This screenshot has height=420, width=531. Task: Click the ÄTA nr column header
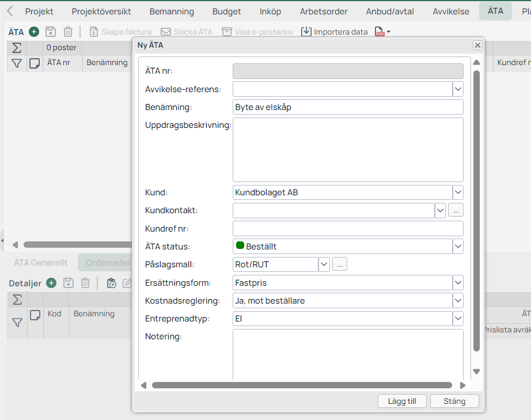[63, 63]
